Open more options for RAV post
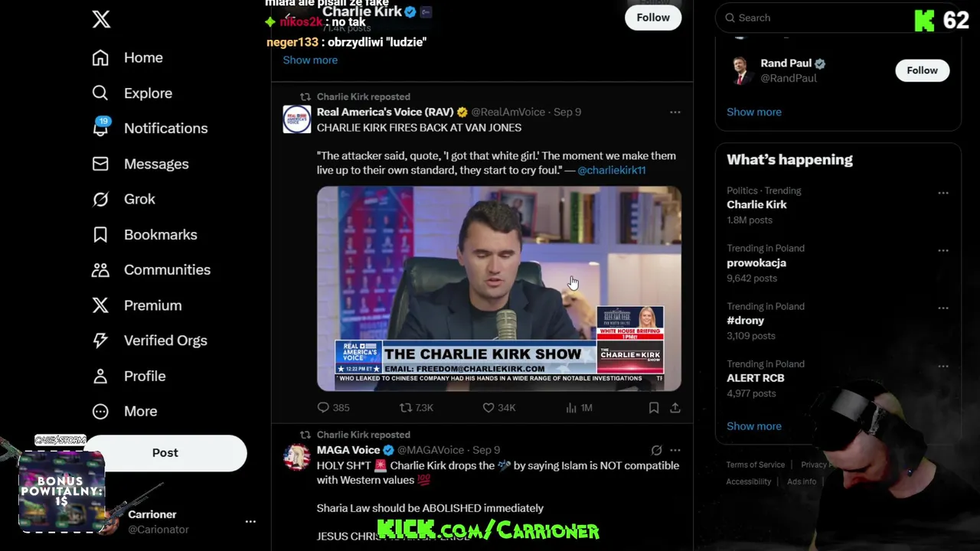Viewport: 980px width, 551px height. [x=675, y=112]
